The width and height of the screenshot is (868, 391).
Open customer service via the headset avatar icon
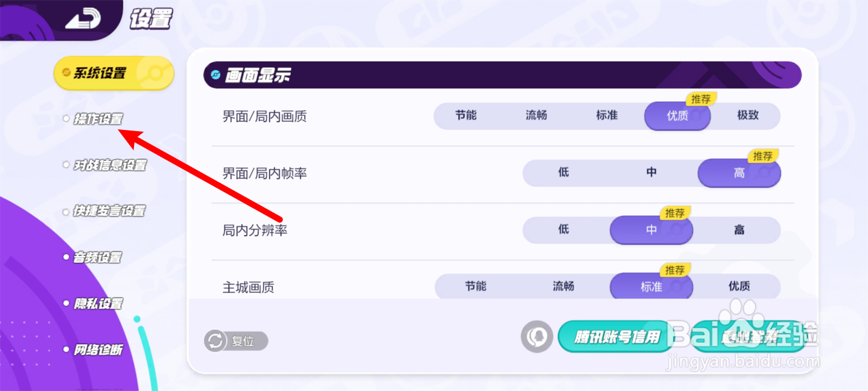(536, 336)
